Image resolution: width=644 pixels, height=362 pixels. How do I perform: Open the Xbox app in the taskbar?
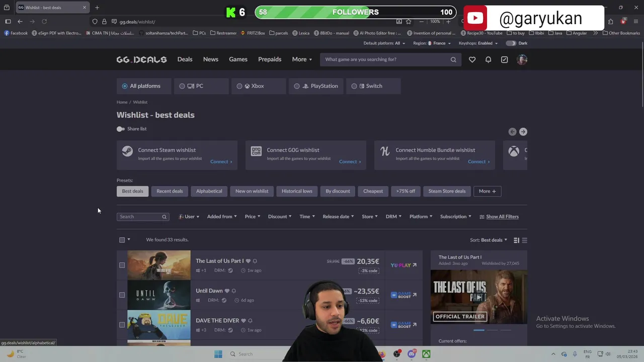pyautogui.click(x=426, y=354)
